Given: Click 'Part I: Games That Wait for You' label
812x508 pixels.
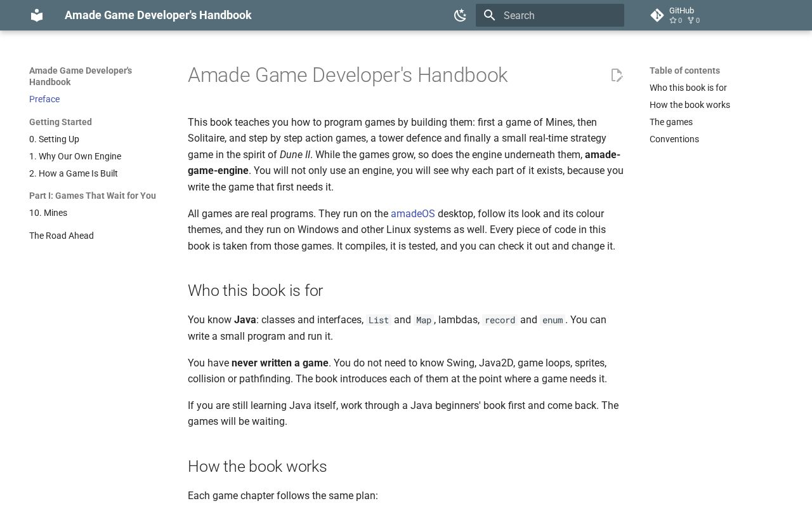Looking at the screenshot, I should pos(93,196).
